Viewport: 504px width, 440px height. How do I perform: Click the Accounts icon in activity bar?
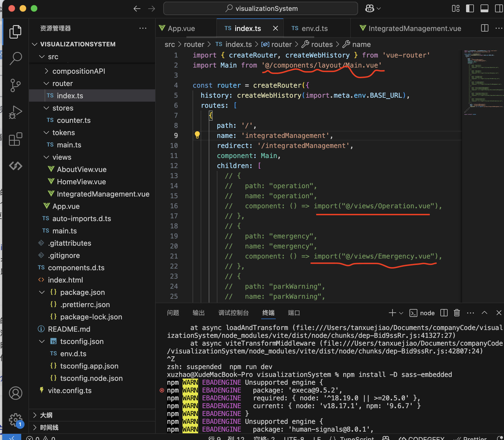coord(15,393)
